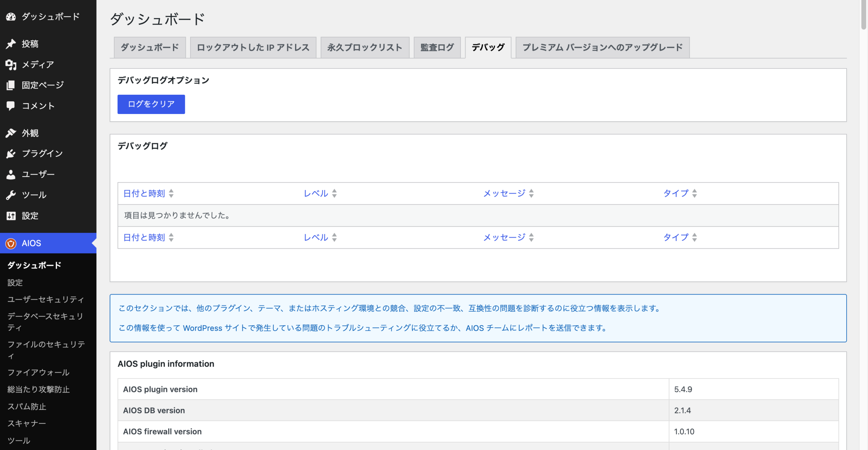Click the AIOS shield icon in sidebar
This screenshot has width=868, height=450.
point(11,243)
